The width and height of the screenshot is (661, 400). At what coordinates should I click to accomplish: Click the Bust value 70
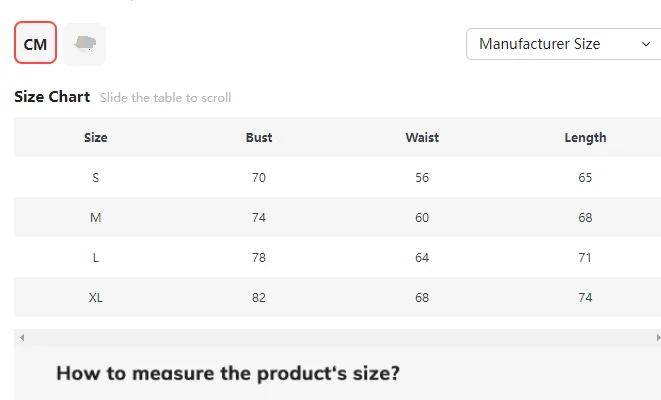[x=259, y=177]
